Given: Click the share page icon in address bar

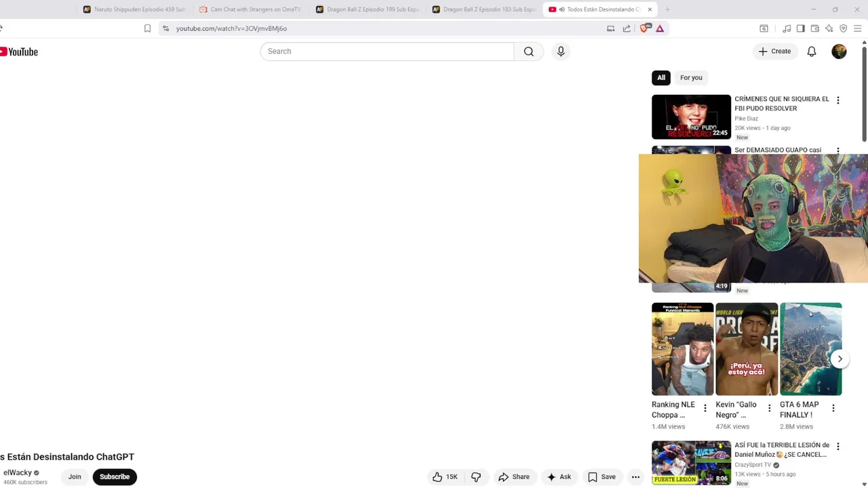Looking at the screenshot, I should tap(627, 28).
